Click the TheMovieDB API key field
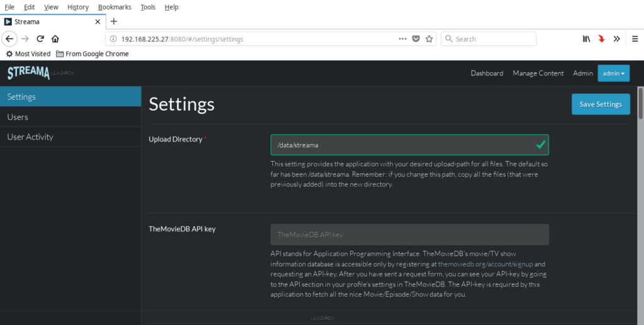 click(409, 234)
